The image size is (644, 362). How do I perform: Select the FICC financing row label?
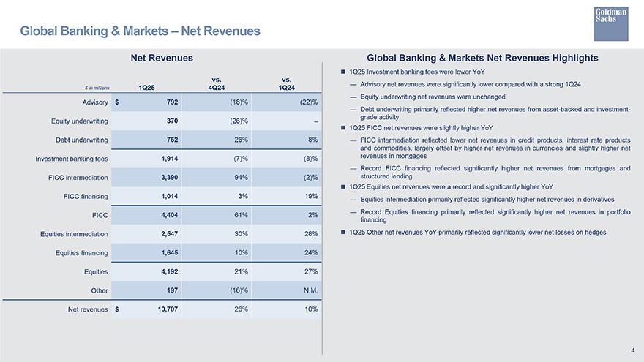click(x=87, y=197)
